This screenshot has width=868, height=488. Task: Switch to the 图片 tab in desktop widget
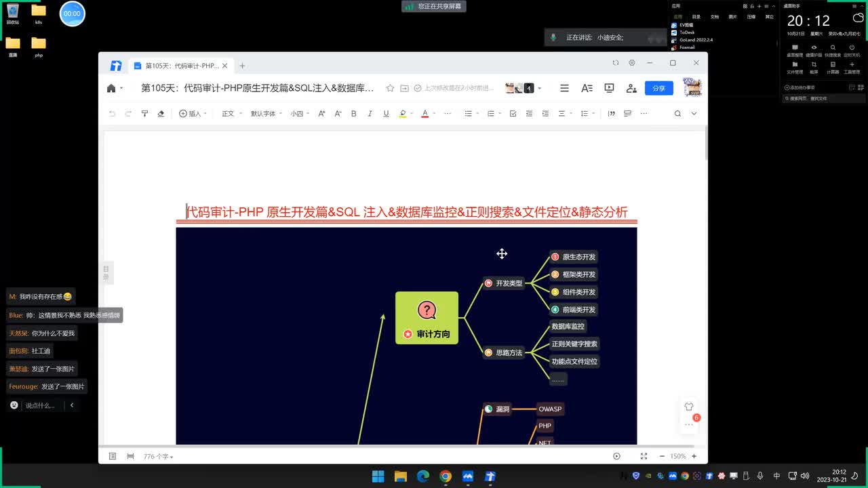tap(732, 17)
